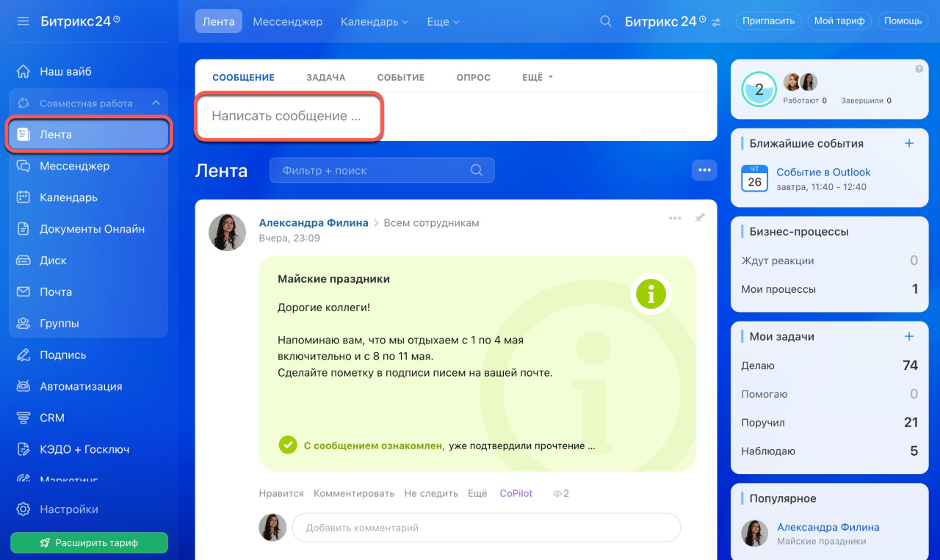Image resolution: width=940 pixels, height=560 pixels.
Task: Select the Лента top navigation tab
Action: 219,21
